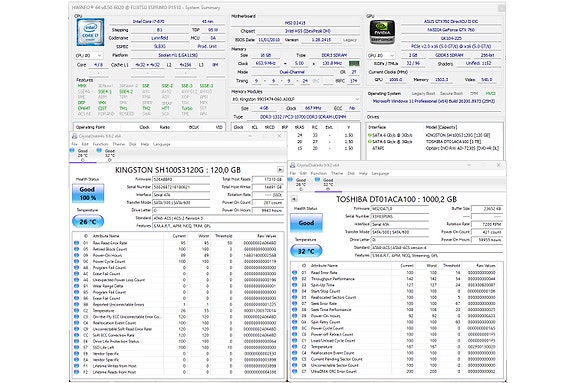Click status orb of Spin-Up Time row
Screen dimensions: 575x383
(x=294, y=285)
